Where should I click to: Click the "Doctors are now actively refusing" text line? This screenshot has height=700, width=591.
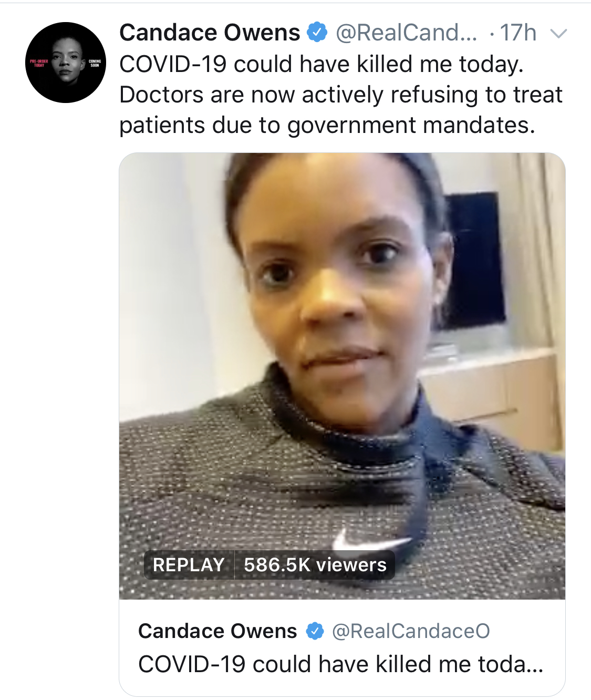(x=341, y=95)
